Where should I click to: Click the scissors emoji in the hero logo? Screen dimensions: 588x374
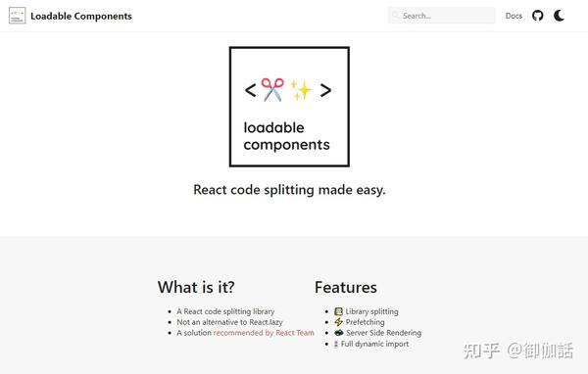(272, 90)
